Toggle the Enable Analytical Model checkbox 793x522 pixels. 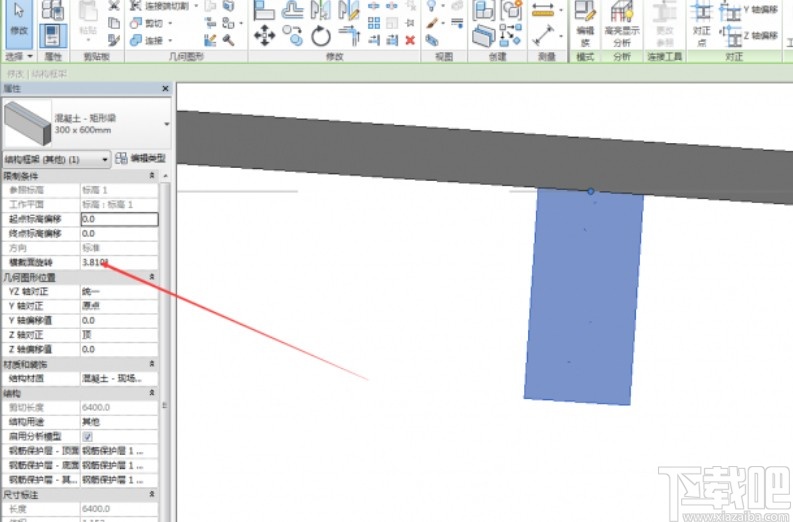(87, 437)
